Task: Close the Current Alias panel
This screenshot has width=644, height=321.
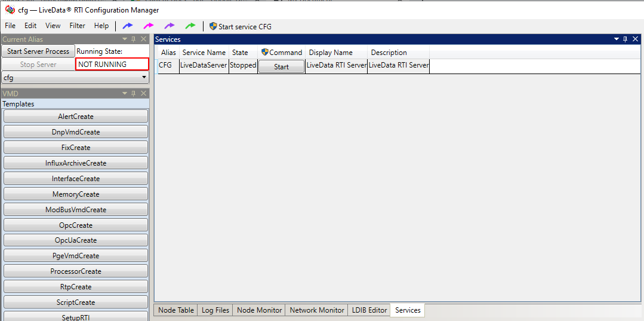Action: point(143,39)
